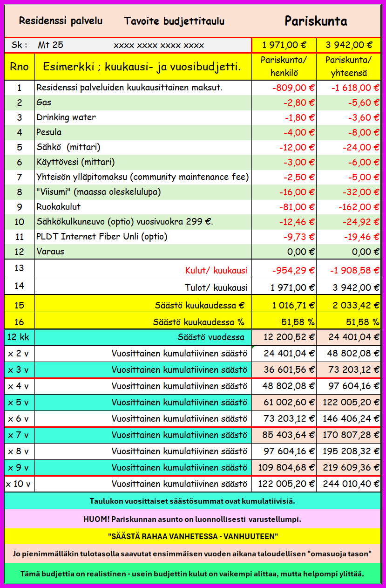The width and height of the screenshot is (386, 588).
Task: Click '"SÄÄSTÄ RAHAA VANHETESSA - VANHUUTEEN"' banner
Action: [192, 537]
